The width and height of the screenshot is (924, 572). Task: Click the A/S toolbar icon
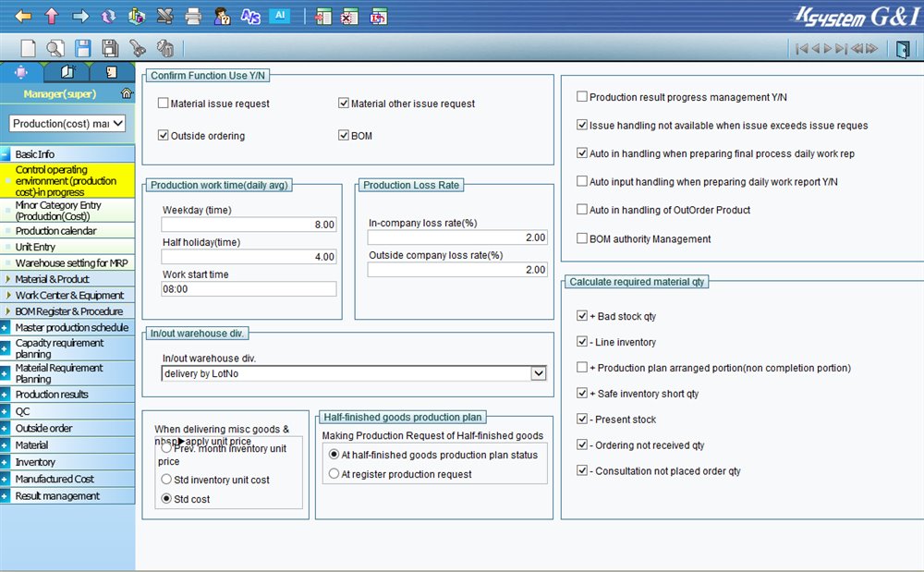[x=250, y=16]
